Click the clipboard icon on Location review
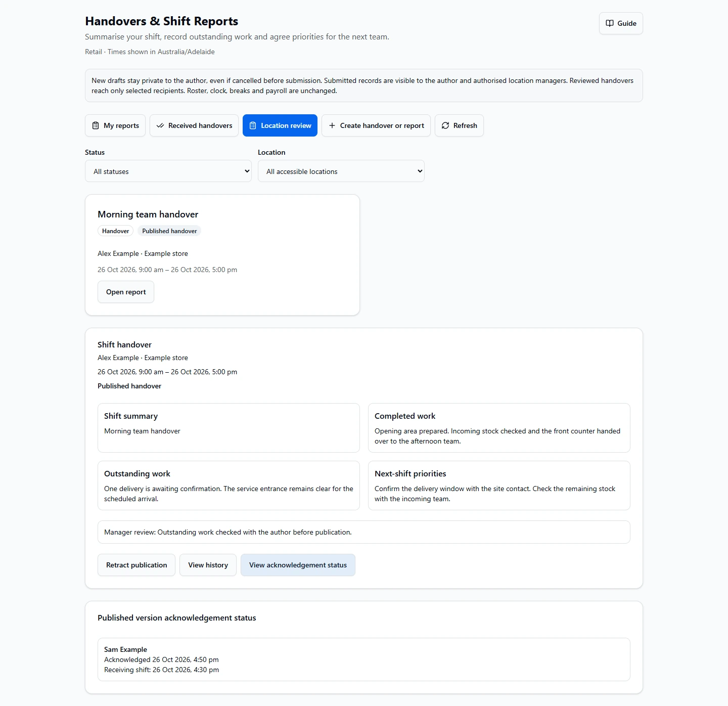 253,125
